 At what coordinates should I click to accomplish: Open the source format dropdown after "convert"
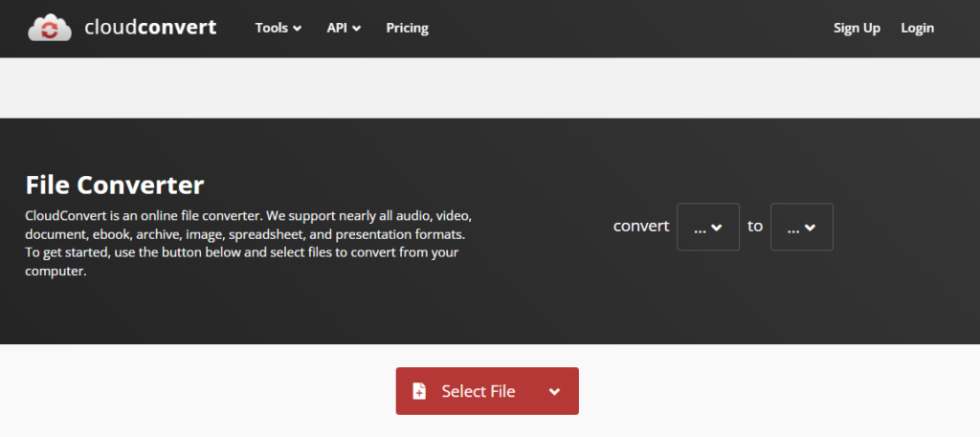pos(707,227)
